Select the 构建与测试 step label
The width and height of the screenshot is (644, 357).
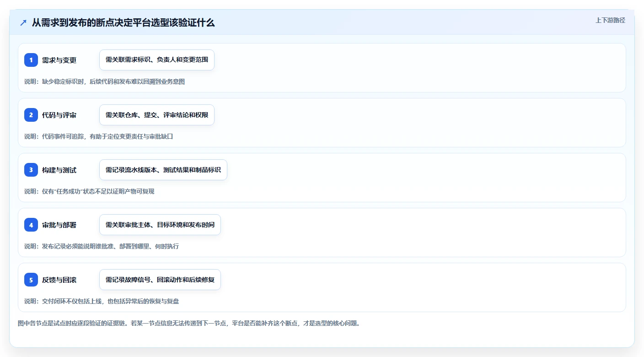click(x=59, y=170)
